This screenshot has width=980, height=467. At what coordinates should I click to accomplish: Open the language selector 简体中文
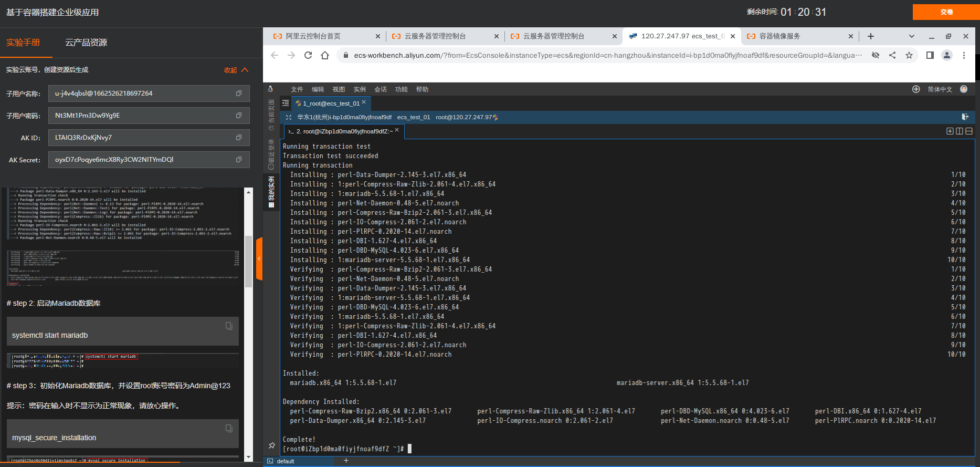pyautogui.click(x=940, y=89)
